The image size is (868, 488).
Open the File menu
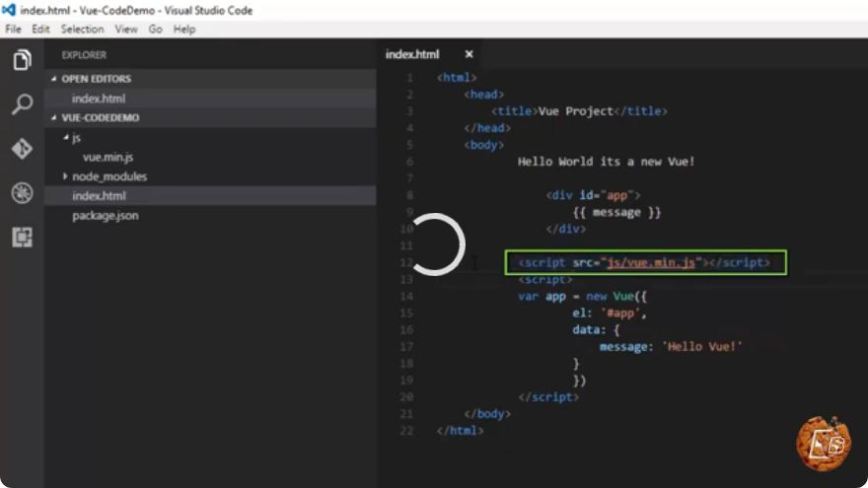click(13, 30)
